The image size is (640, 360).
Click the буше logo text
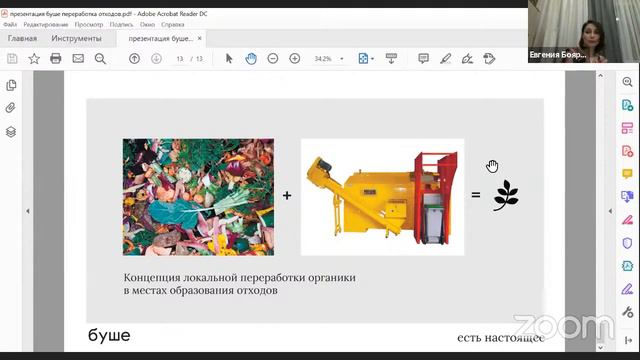coord(109,335)
